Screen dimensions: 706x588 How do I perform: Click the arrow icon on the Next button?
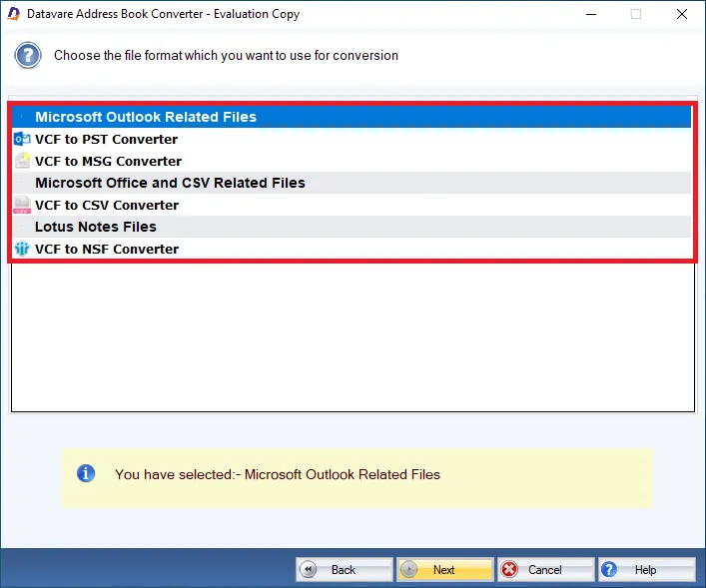tap(408, 569)
